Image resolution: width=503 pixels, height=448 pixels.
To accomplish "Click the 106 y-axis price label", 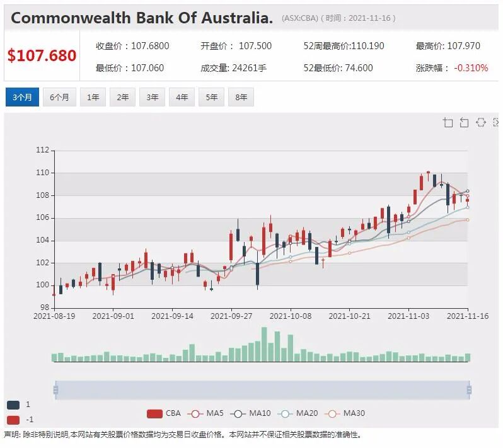I will pos(43,218).
